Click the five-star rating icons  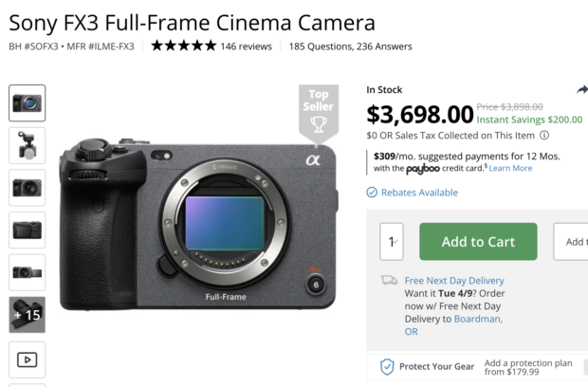pyautogui.click(x=183, y=46)
